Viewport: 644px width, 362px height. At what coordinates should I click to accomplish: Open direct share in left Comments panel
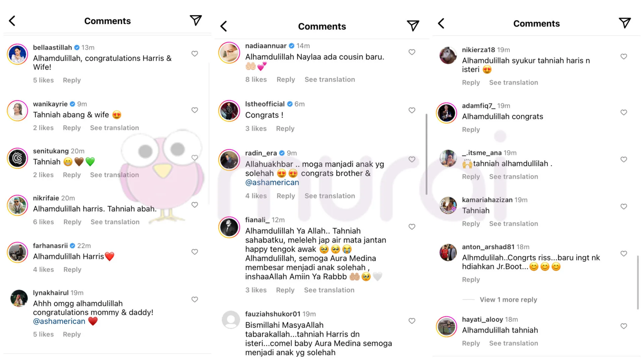196,20
